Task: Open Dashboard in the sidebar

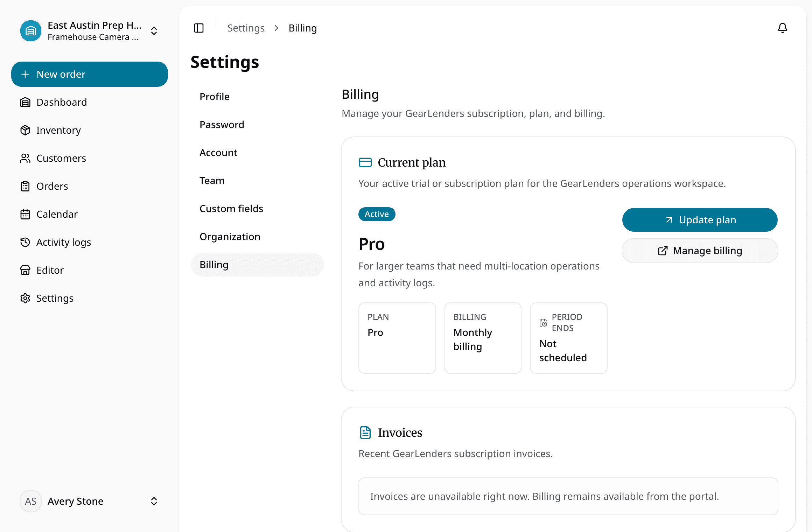Action: click(90, 102)
